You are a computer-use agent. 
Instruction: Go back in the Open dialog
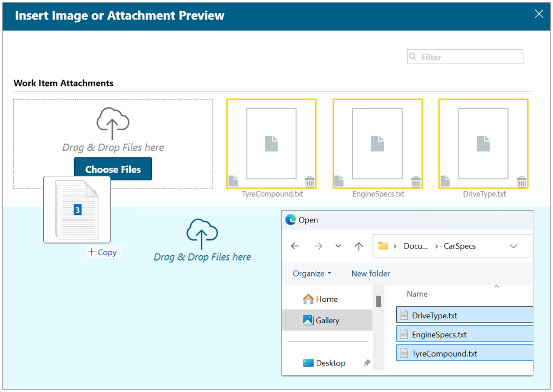[295, 246]
